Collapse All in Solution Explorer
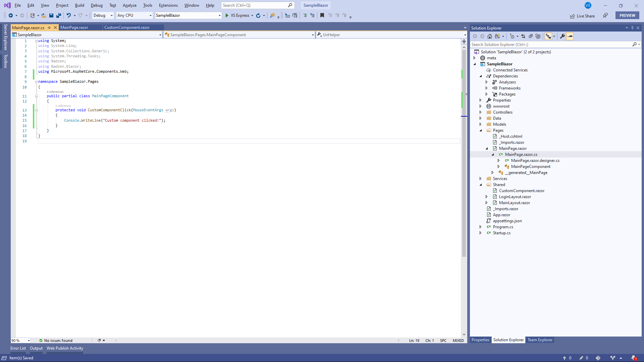Viewport: 644px width, 362px height. click(x=531, y=36)
